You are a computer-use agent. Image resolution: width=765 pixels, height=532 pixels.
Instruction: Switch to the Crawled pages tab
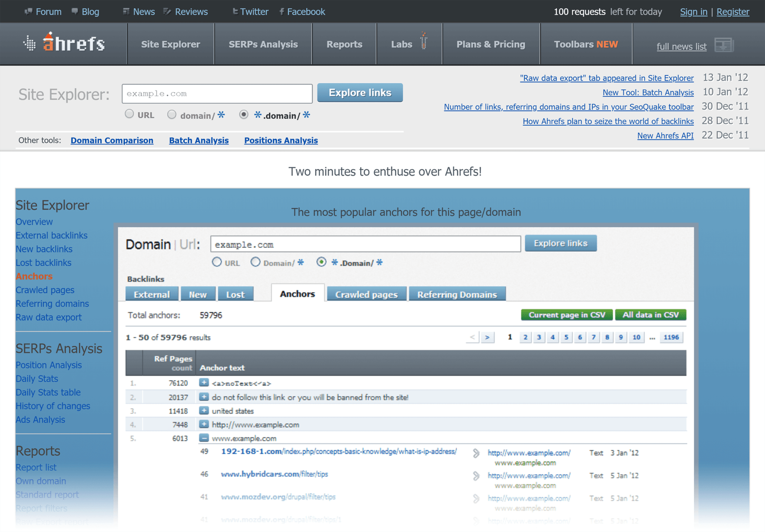tap(366, 294)
